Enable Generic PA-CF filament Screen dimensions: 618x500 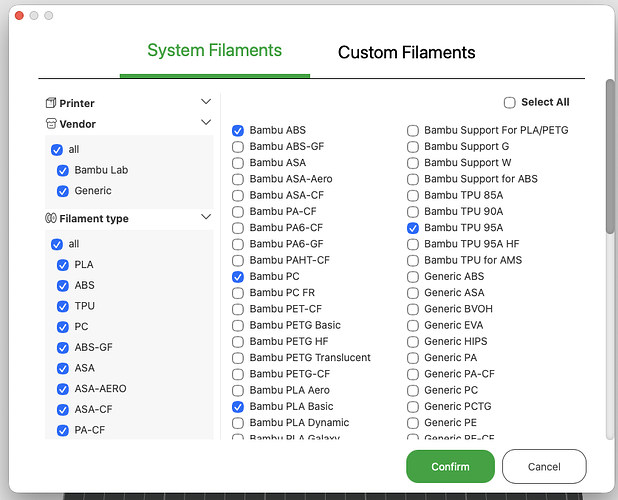coord(413,374)
